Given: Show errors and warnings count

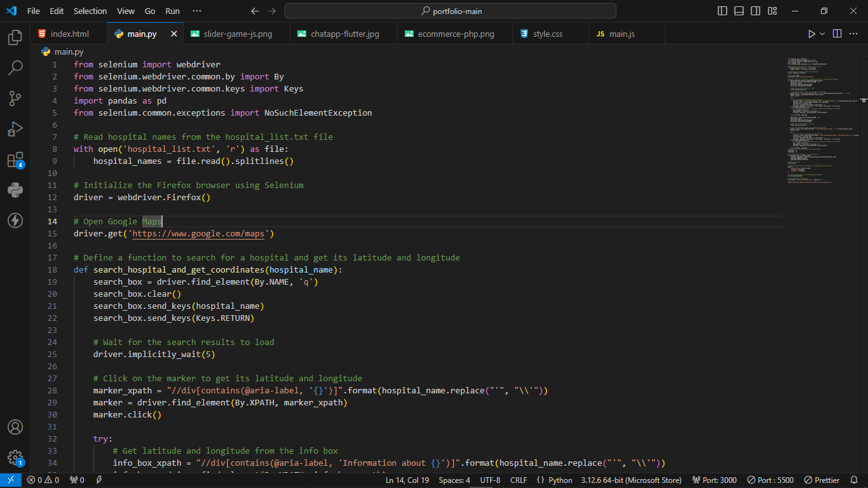Looking at the screenshot, I should click(x=43, y=480).
